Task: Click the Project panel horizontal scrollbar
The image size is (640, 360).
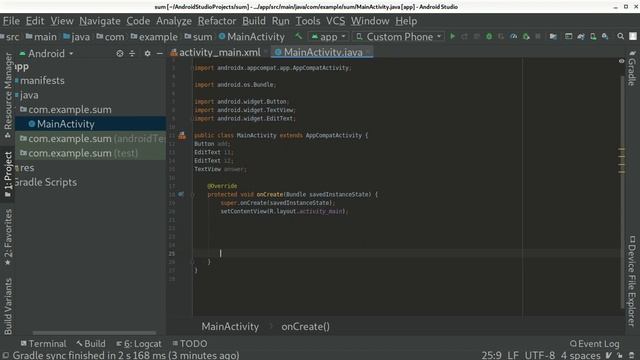Action: pos(94,333)
